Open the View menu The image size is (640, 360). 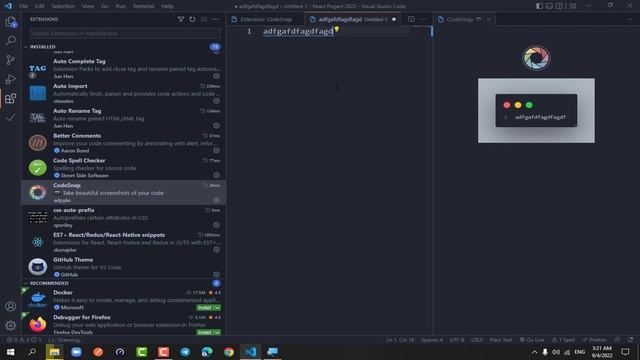pyautogui.click(x=88, y=6)
